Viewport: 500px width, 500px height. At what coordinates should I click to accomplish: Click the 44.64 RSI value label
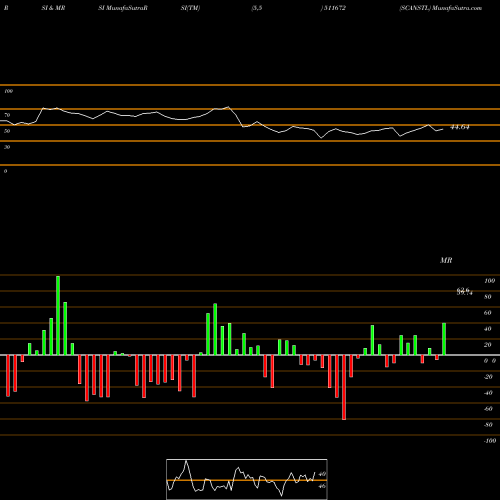[460, 127]
